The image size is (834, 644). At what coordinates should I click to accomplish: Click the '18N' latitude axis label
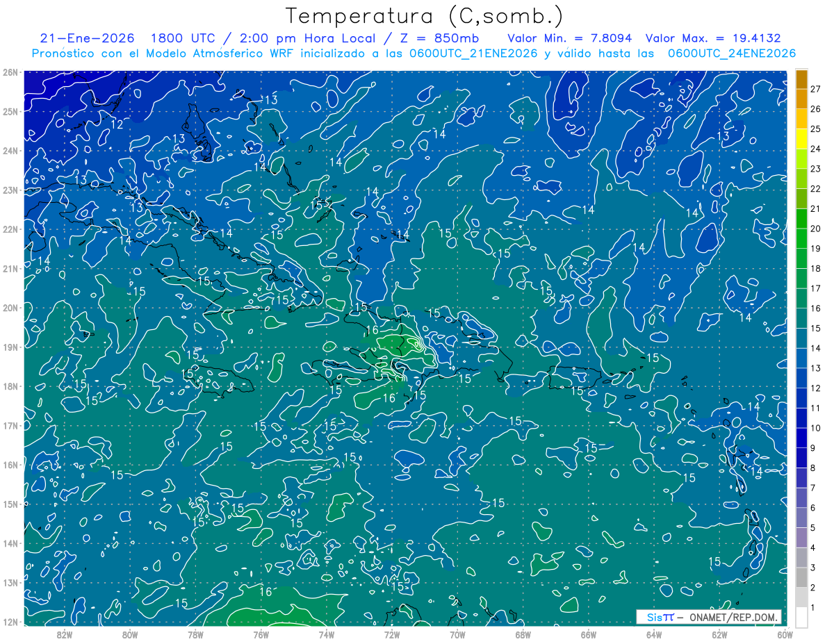(10, 386)
